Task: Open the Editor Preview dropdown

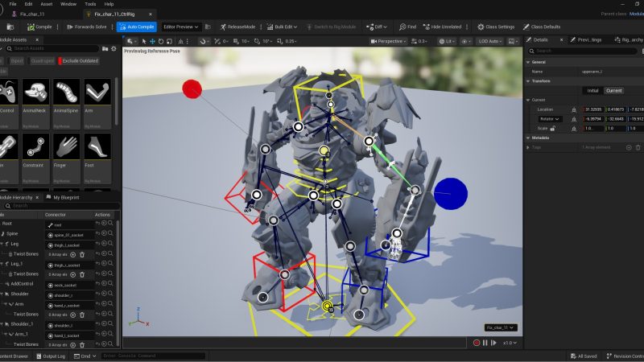Action: coord(180,27)
